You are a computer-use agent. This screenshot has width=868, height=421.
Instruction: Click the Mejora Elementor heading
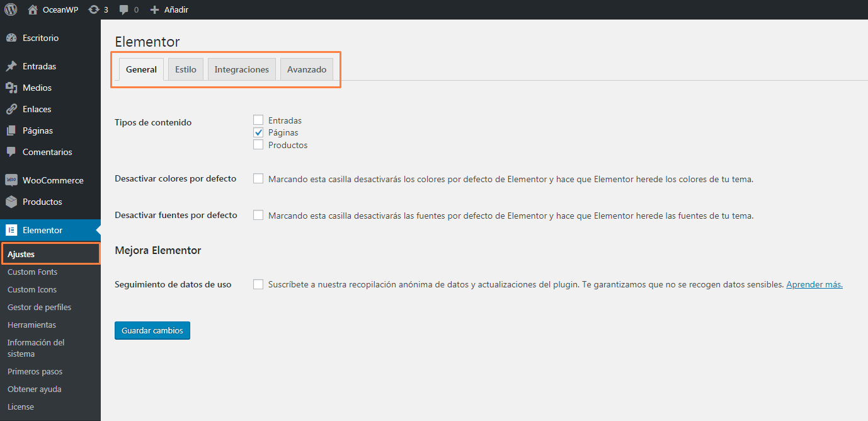158,250
